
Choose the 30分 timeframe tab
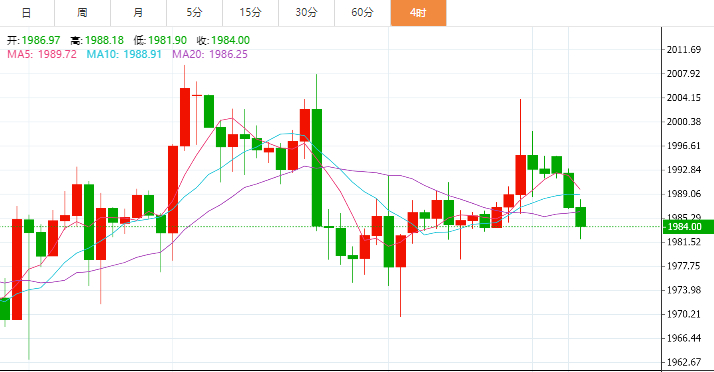[x=306, y=13]
